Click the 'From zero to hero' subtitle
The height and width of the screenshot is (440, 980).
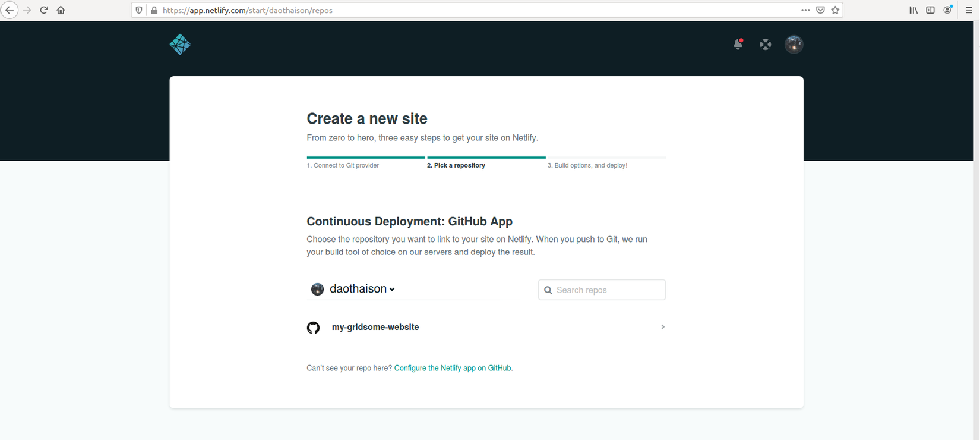point(422,138)
